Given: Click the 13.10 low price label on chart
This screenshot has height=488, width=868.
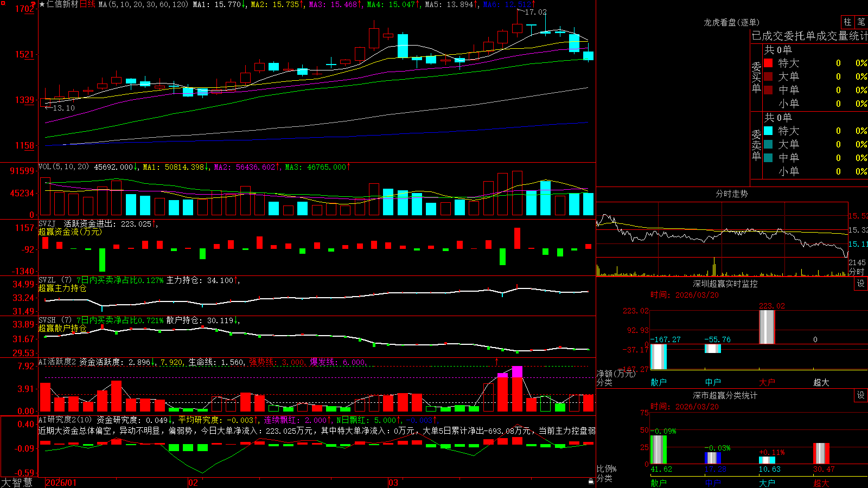Looking at the screenshot, I should (63, 108).
